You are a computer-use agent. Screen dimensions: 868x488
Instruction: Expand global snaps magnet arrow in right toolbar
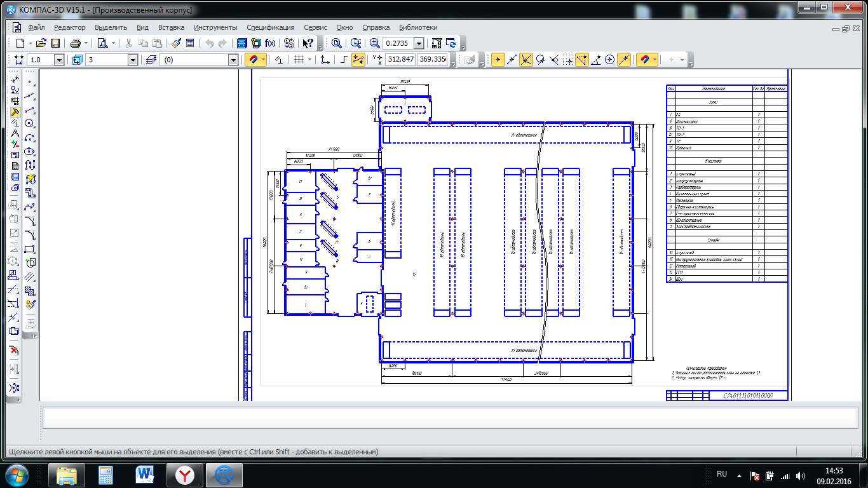pos(654,60)
